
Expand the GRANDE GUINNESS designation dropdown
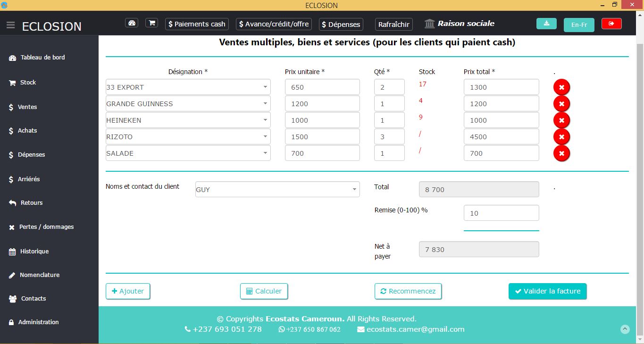pos(266,104)
